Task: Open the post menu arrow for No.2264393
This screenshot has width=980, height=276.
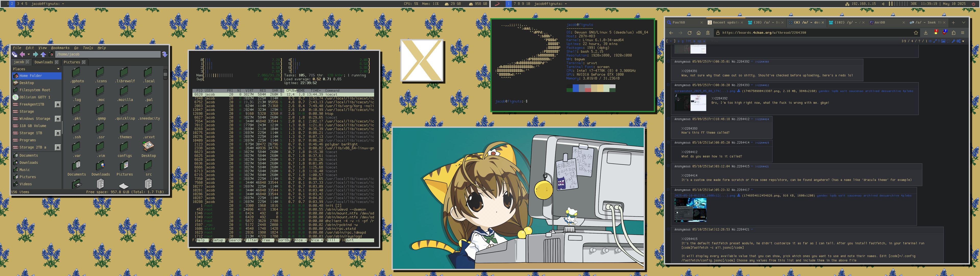Action: 752,85
